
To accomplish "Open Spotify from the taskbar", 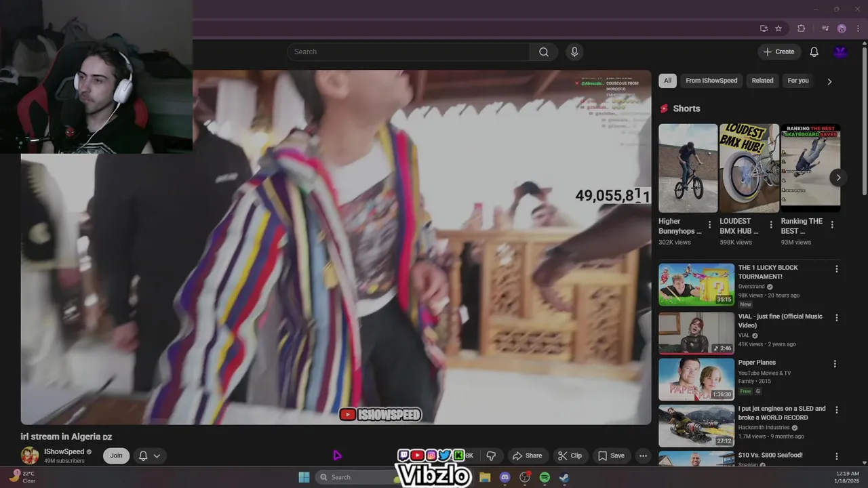I will click(545, 477).
